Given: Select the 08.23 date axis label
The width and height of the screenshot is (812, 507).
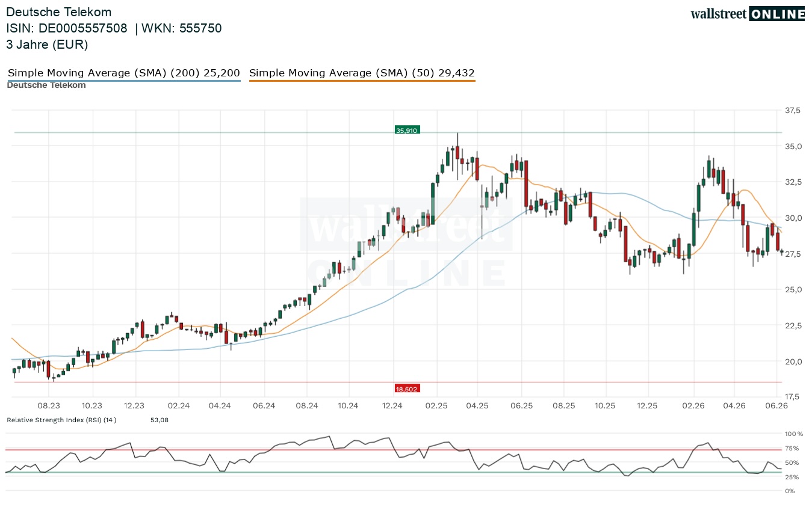Looking at the screenshot, I should [x=49, y=406].
